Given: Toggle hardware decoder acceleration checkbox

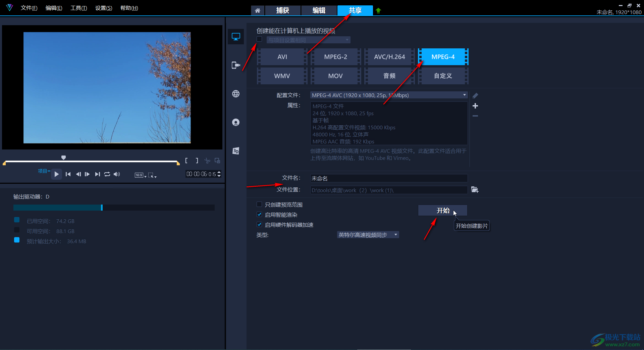Looking at the screenshot, I should [259, 224].
